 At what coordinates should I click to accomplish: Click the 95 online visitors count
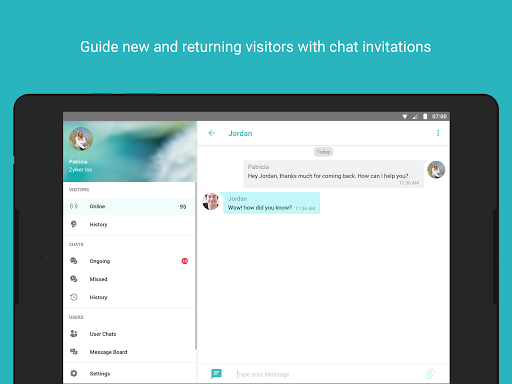coord(183,207)
